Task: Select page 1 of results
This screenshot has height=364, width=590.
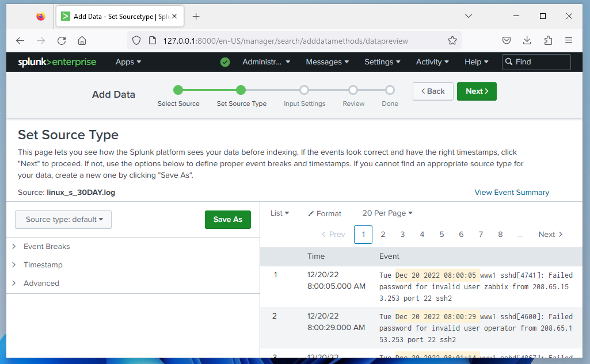Action: (363, 235)
